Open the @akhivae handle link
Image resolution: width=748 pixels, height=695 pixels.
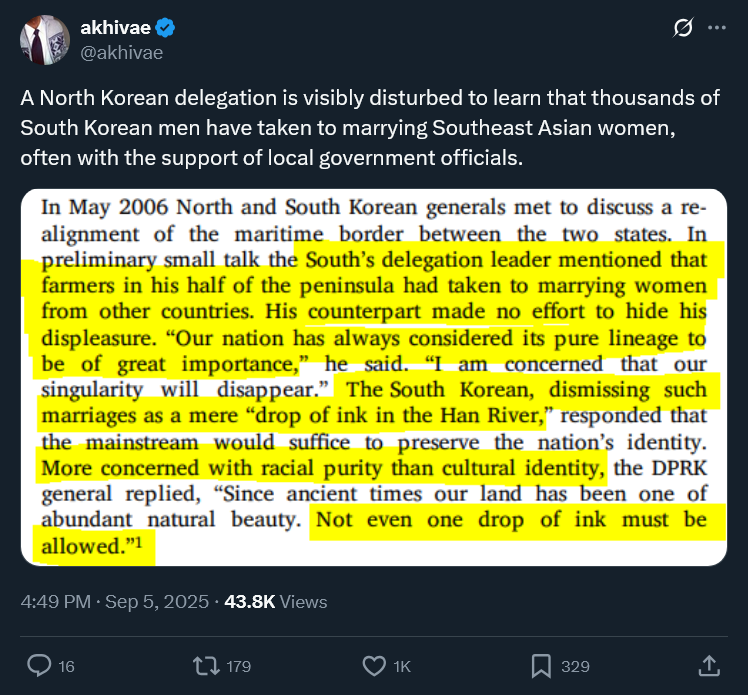[x=121, y=53]
